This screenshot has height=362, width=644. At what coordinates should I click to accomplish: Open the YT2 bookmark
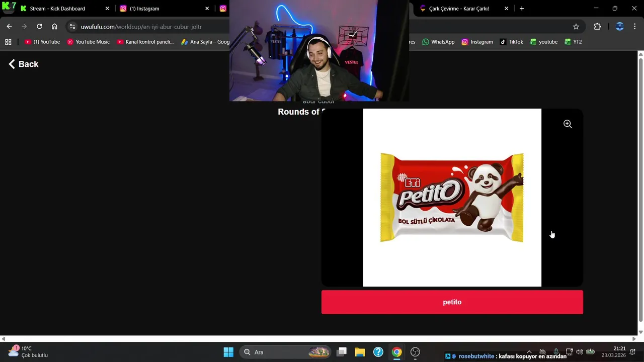pos(573,42)
